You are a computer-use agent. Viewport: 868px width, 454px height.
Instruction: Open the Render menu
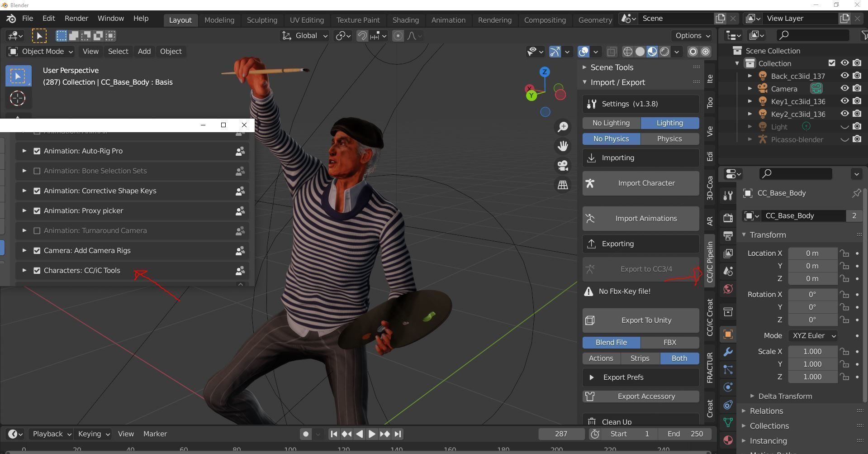[76, 18]
